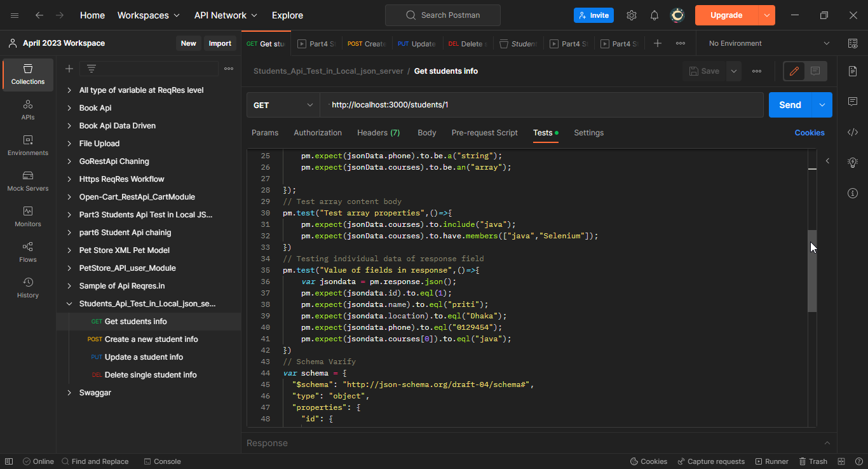
Task: Click the Invite button
Action: (593, 15)
